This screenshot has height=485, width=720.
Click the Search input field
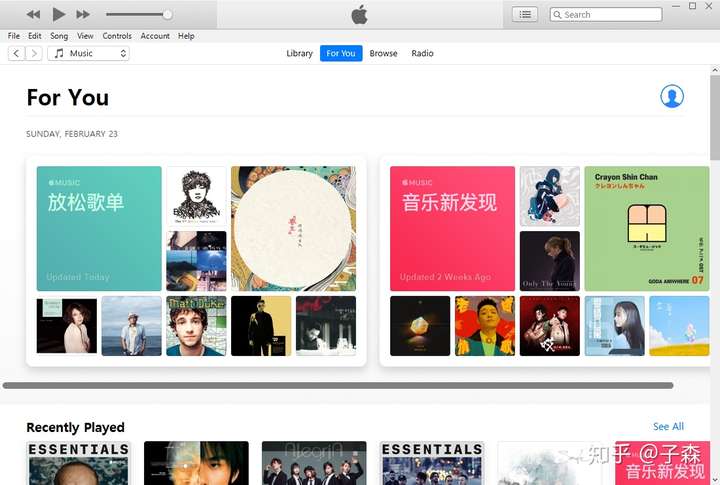[606, 15]
